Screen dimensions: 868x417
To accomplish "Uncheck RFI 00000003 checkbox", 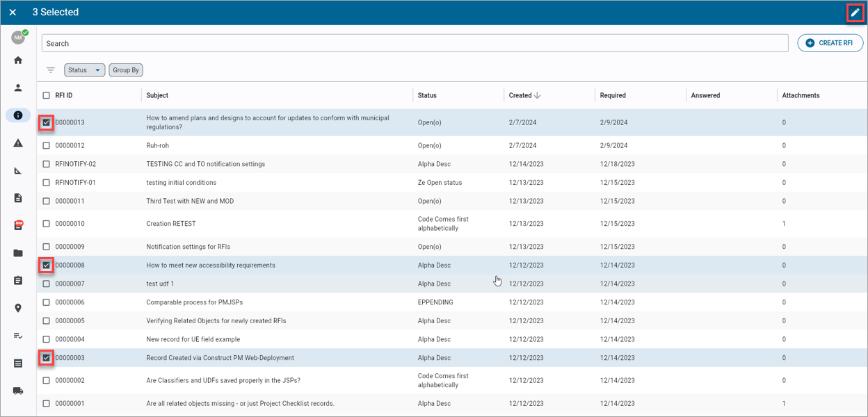I will (x=47, y=358).
